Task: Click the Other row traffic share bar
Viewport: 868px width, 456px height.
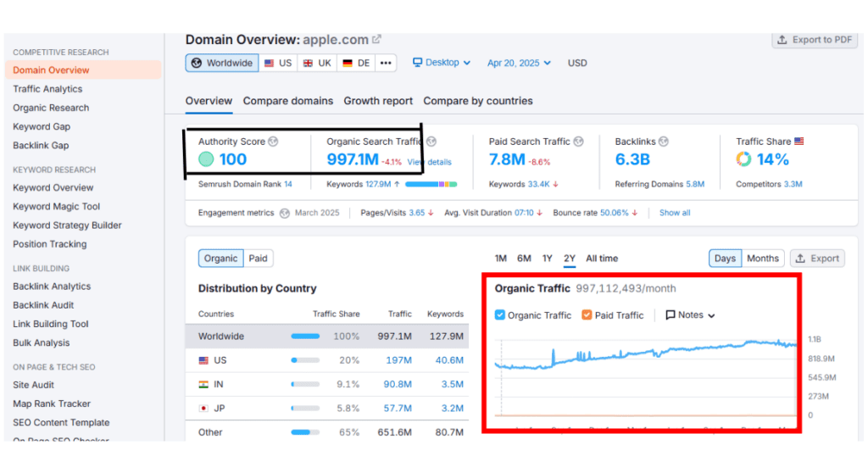Action: (x=305, y=432)
